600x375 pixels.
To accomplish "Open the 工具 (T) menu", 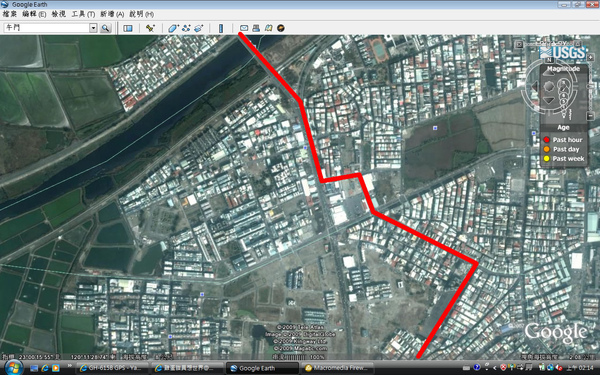I will (83, 14).
